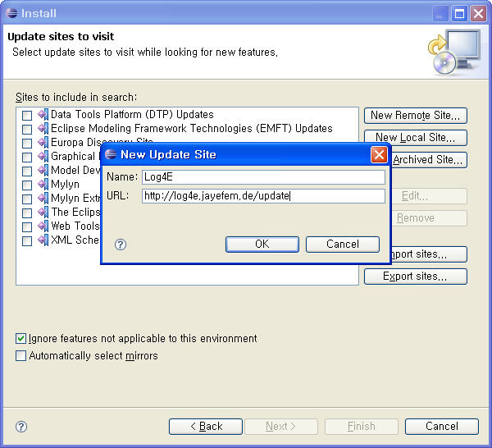Select the Model Dev entry text
The image size is (492, 448).
[x=75, y=170]
